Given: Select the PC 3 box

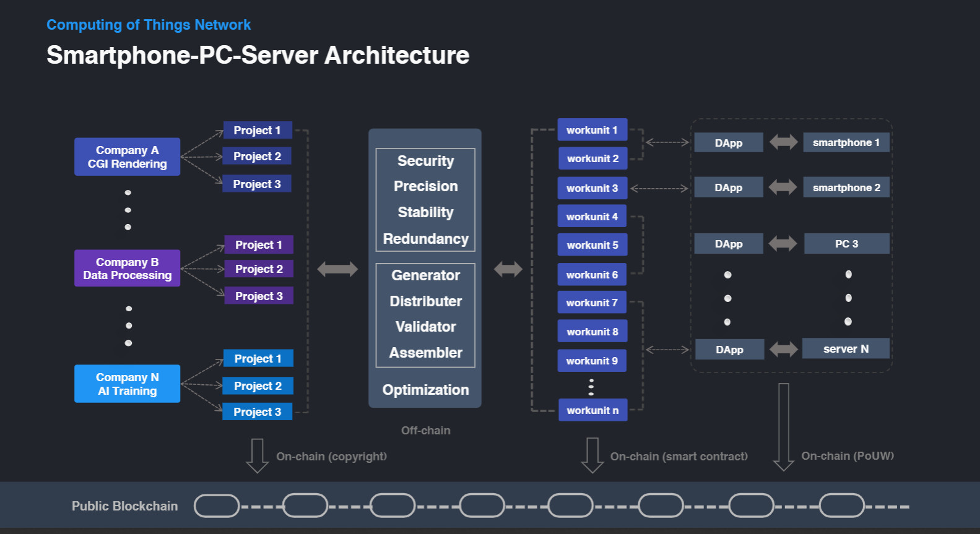Looking at the screenshot, I should (x=847, y=244).
